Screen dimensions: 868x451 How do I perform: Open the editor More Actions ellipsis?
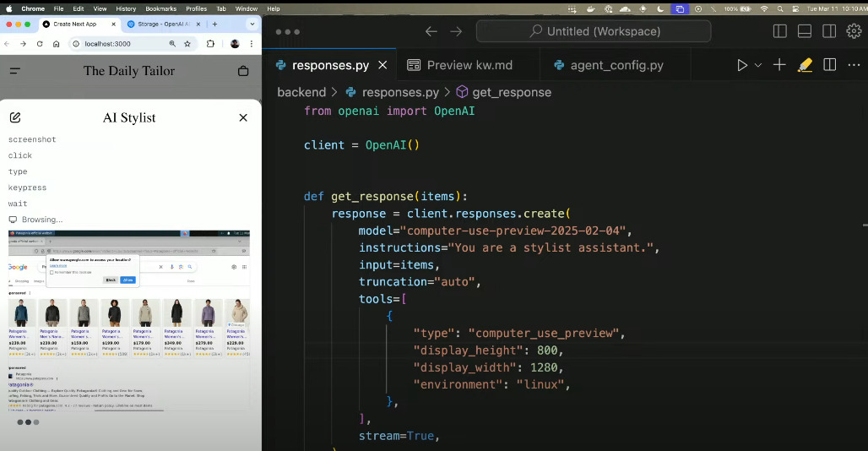tap(854, 65)
